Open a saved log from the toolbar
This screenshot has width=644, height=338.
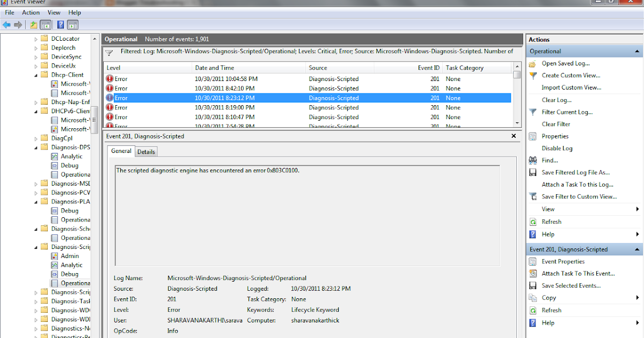[33, 25]
